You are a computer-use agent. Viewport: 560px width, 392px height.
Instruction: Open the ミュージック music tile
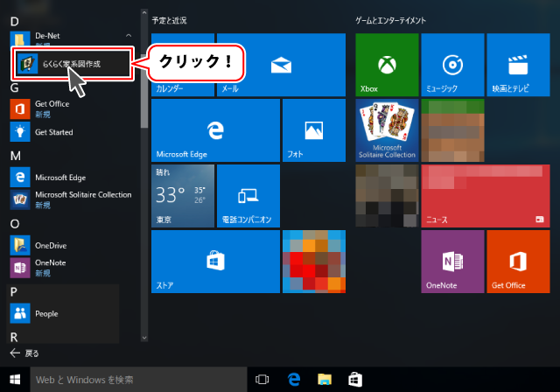tap(452, 65)
